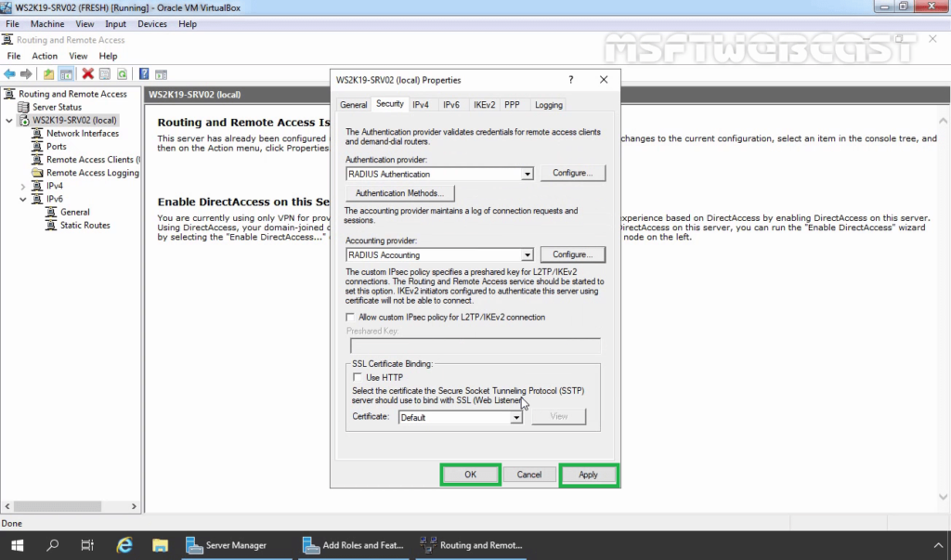The image size is (951, 560).
Task: Click the red Delete toolbar icon
Action: tap(88, 74)
